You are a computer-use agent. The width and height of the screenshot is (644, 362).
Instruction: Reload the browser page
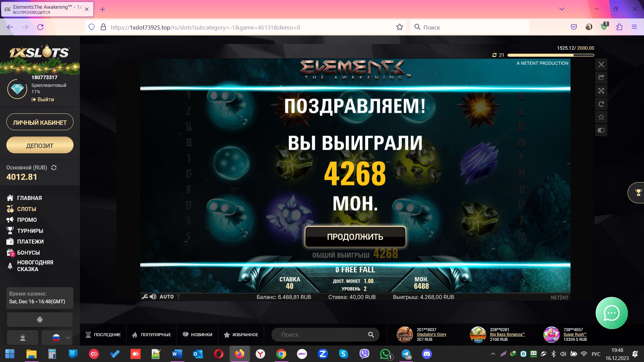pos(40,27)
